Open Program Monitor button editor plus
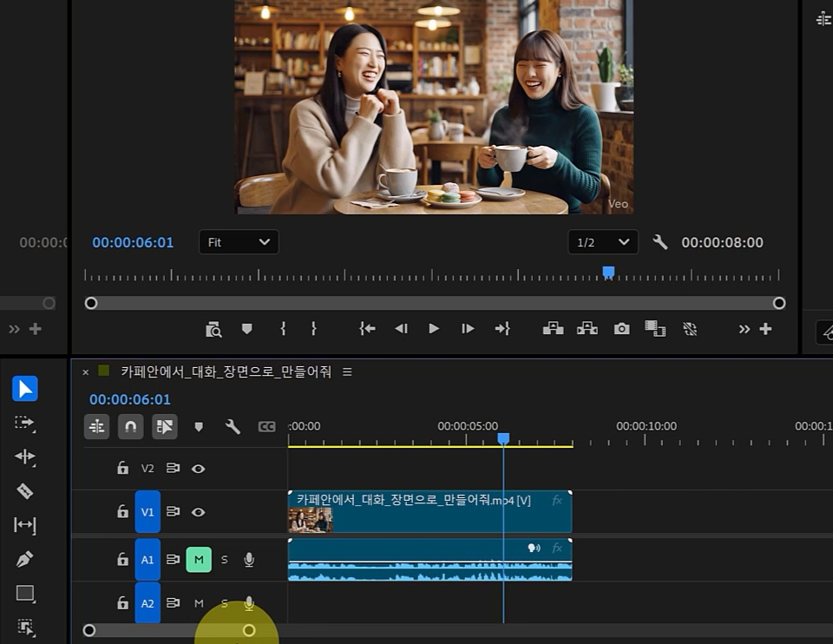Viewport: 833px width, 644px height. (765, 329)
